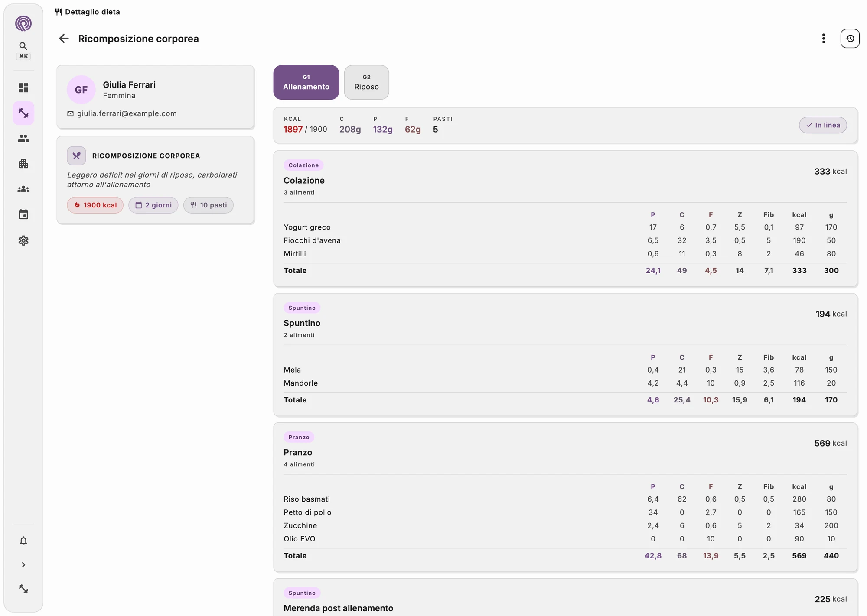Select the highlighted dumbbell icon in sidebar
This screenshot has height=616, width=867.
[x=23, y=113]
